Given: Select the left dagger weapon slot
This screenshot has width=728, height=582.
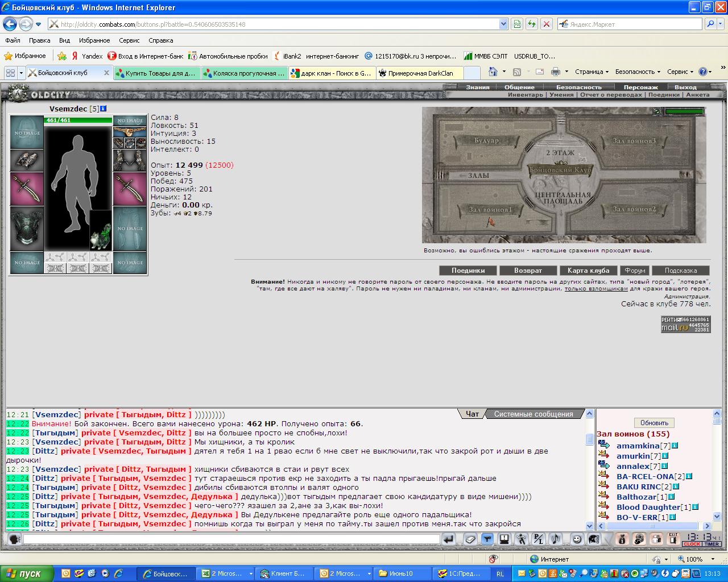Looking at the screenshot, I should (27, 189).
